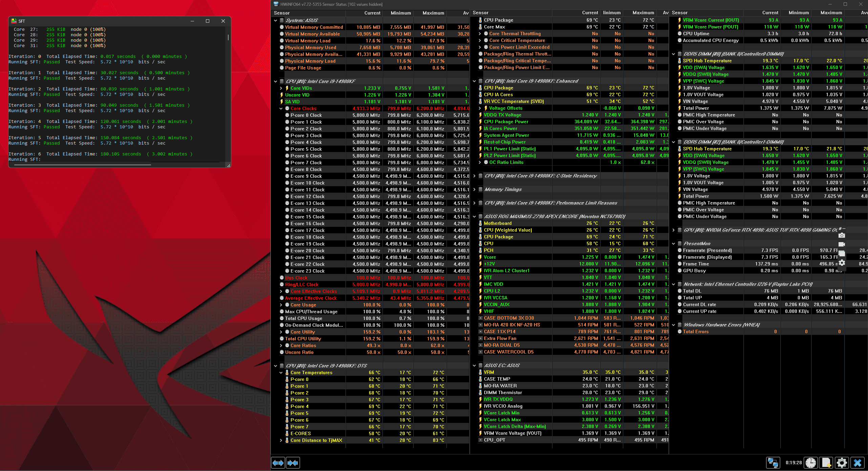Click the lightning icon beside VRM Vcore Power (POUT)
868x471 pixels.
click(x=679, y=27)
